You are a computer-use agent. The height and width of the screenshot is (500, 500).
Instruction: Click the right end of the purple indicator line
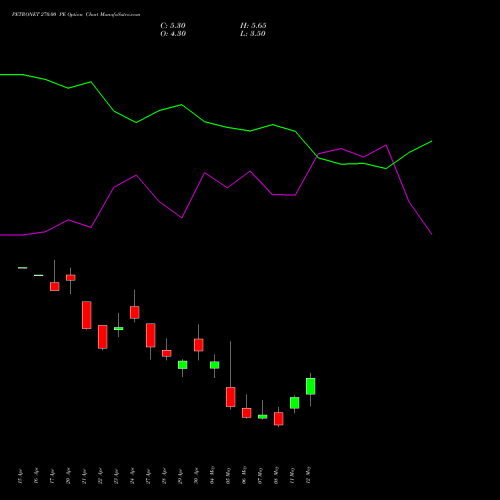coord(431,234)
